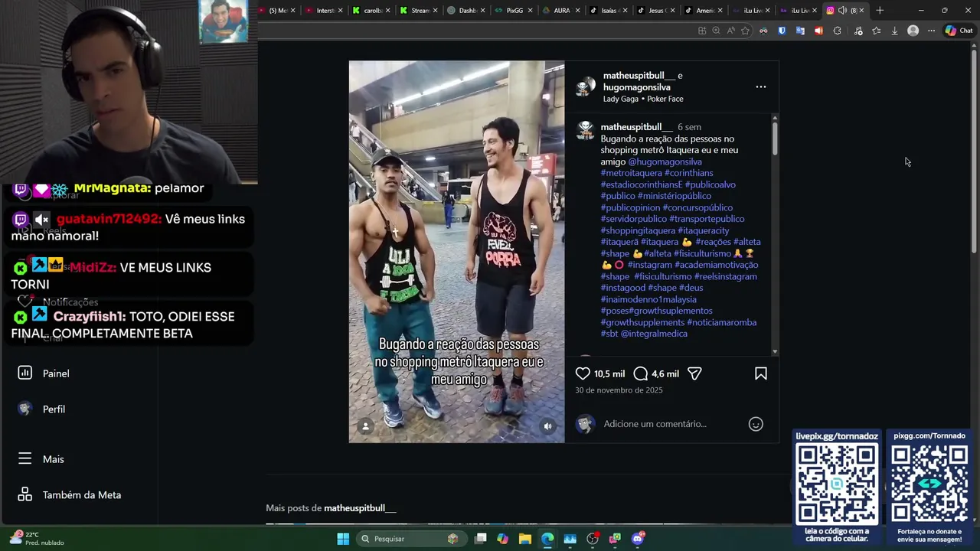
Task: Open the browser downloads icon
Action: coord(894,31)
